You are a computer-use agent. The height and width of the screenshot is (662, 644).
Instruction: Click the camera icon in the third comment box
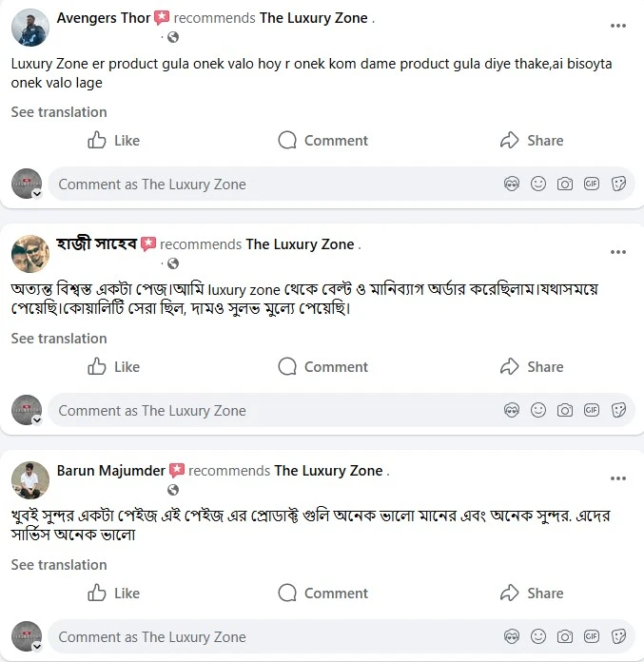(x=565, y=637)
